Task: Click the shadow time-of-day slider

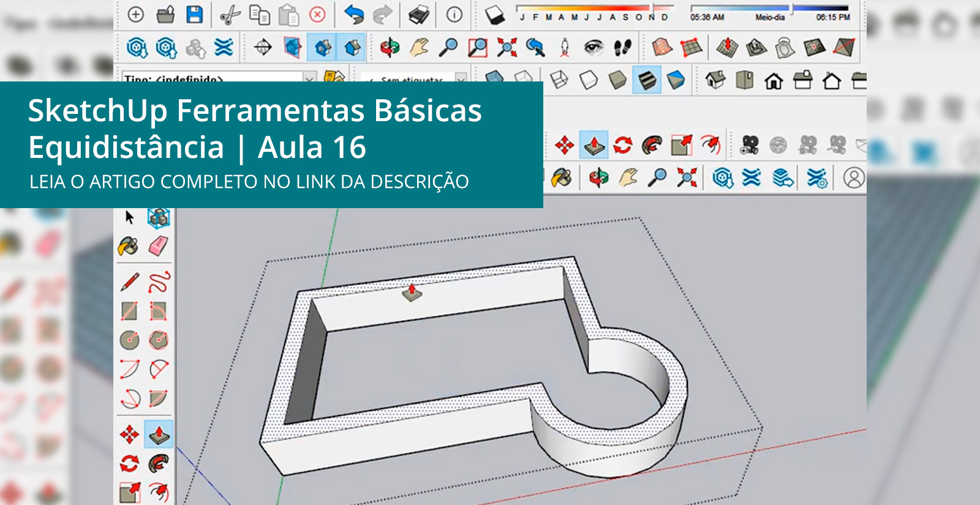Action: point(769,9)
